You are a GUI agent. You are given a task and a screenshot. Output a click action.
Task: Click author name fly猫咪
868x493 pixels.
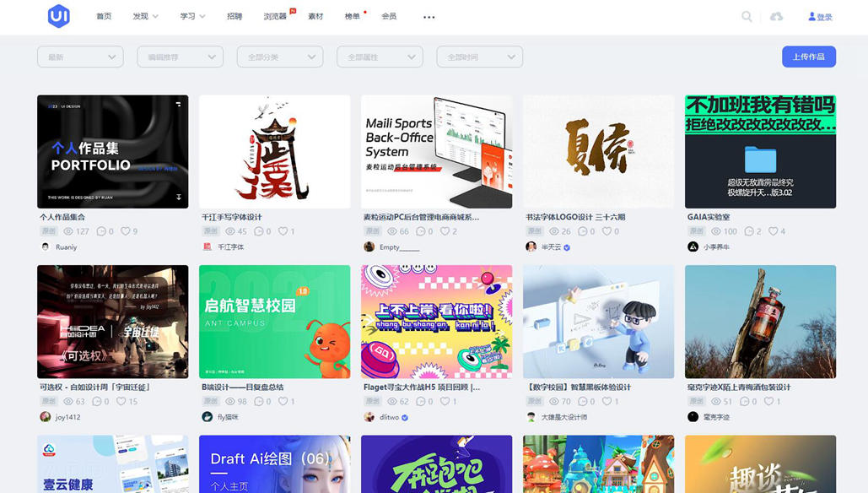[x=228, y=417]
